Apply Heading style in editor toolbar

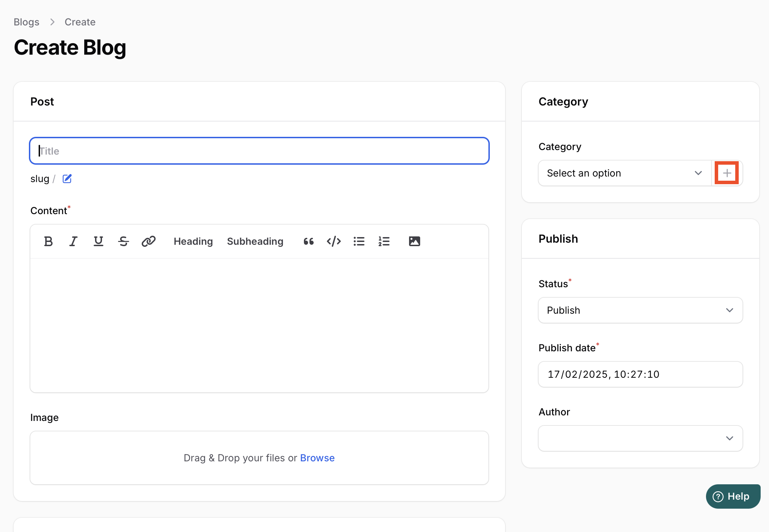(193, 241)
